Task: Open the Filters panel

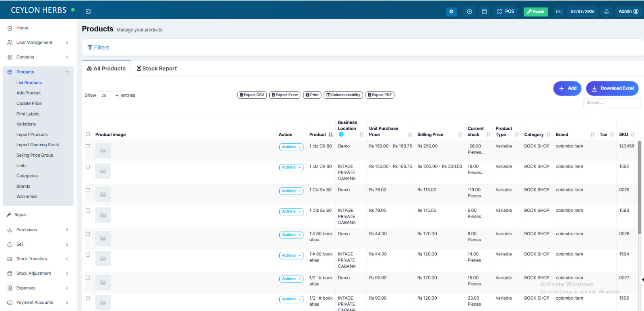Action: click(x=98, y=48)
